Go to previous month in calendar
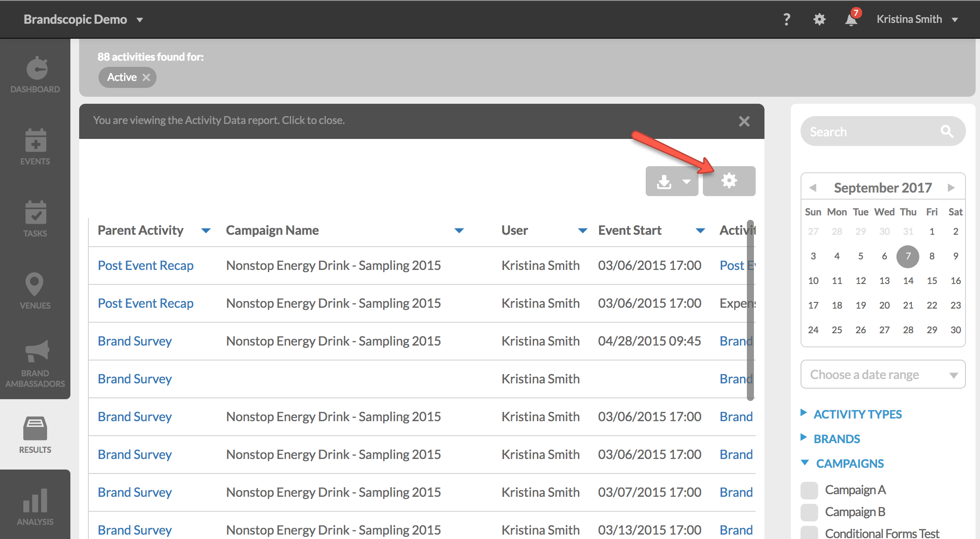The width and height of the screenshot is (980, 539). click(x=813, y=188)
